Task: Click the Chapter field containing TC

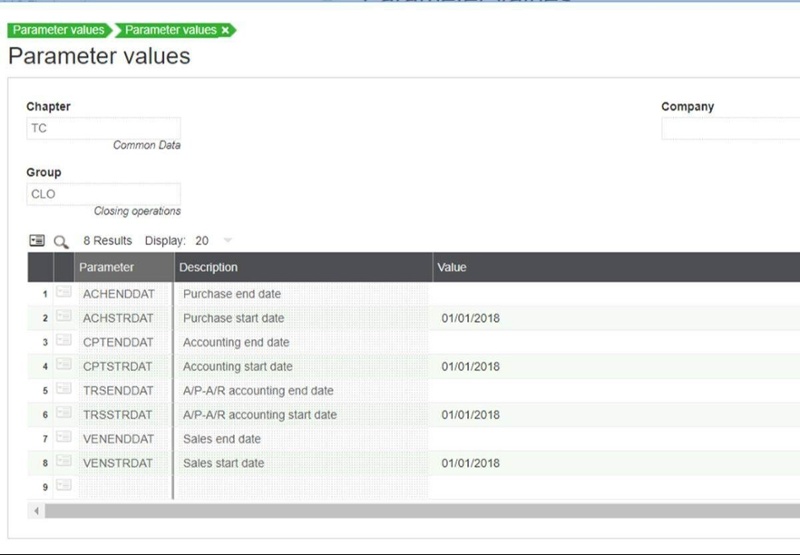Action: (103, 128)
